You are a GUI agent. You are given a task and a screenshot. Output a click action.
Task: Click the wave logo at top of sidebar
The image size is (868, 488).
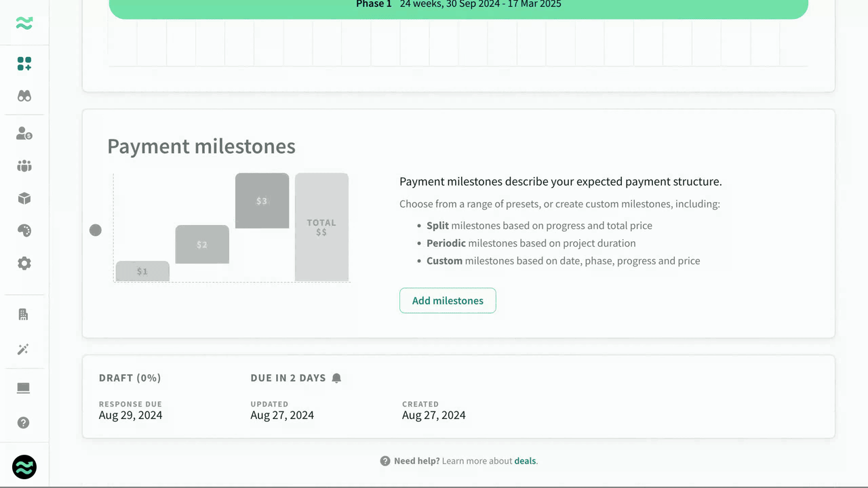tap(24, 24)
